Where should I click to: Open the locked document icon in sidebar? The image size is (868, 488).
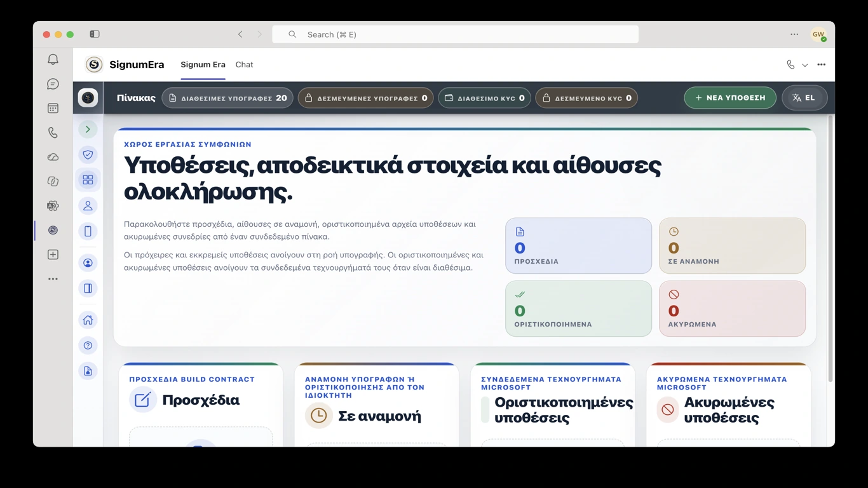coord(88,371)
